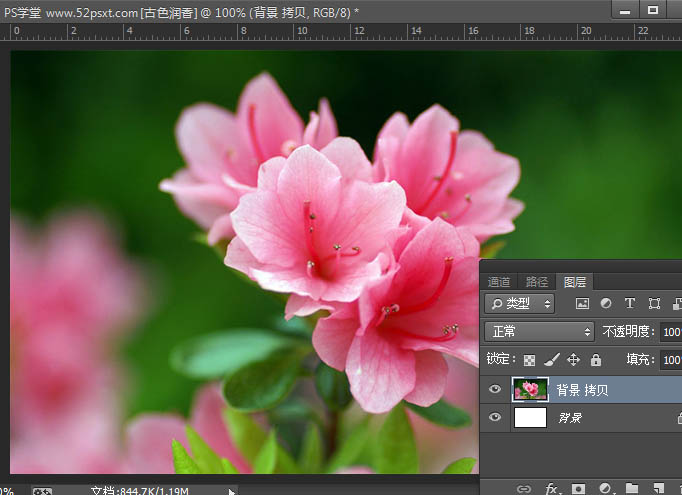Add a layer style via fx icon

(551, 488)
